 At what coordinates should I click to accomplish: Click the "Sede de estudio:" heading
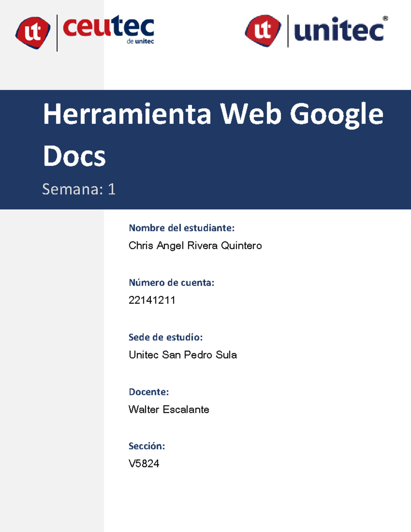coord(166,337)
